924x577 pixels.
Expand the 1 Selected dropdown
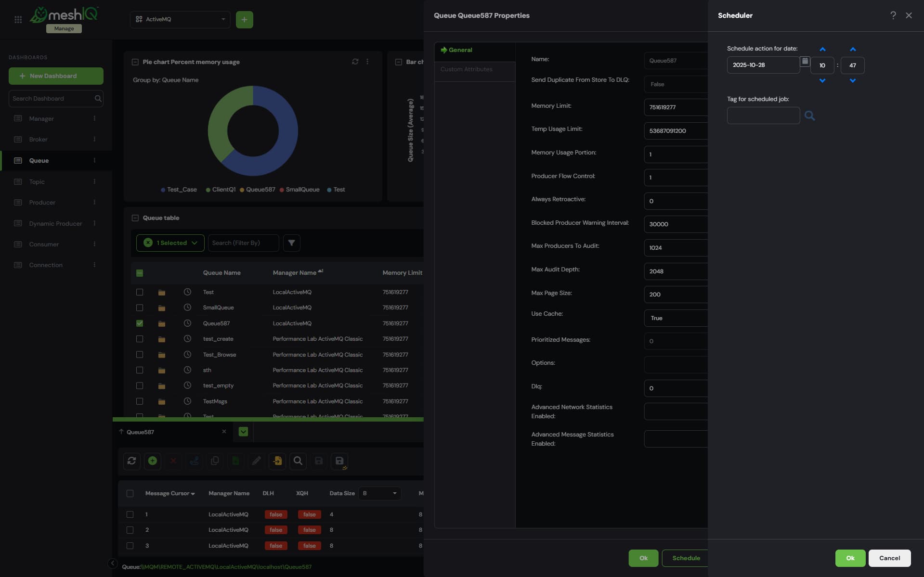[x=170, y=243]
